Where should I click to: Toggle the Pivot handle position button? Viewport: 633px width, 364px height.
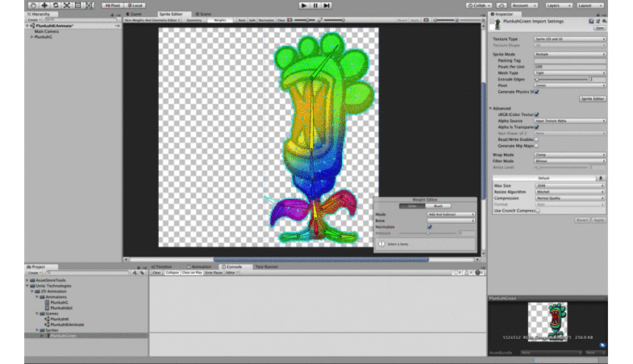[113, 6]
